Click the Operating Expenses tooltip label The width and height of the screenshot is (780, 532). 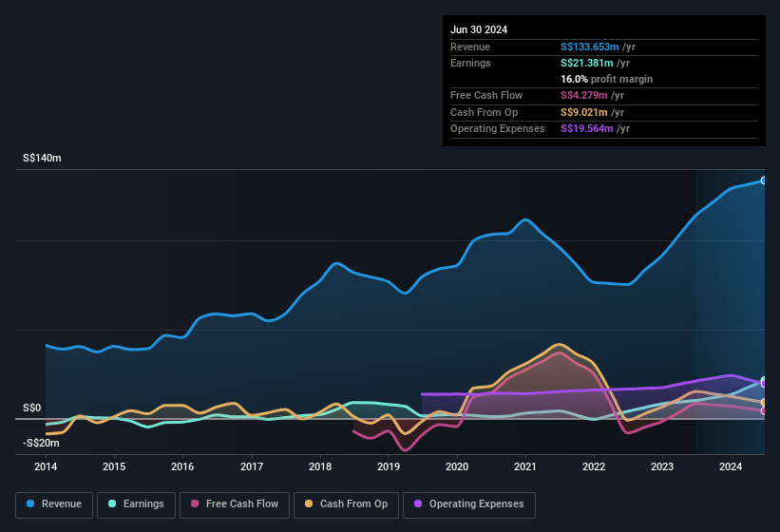coord(498,129)
